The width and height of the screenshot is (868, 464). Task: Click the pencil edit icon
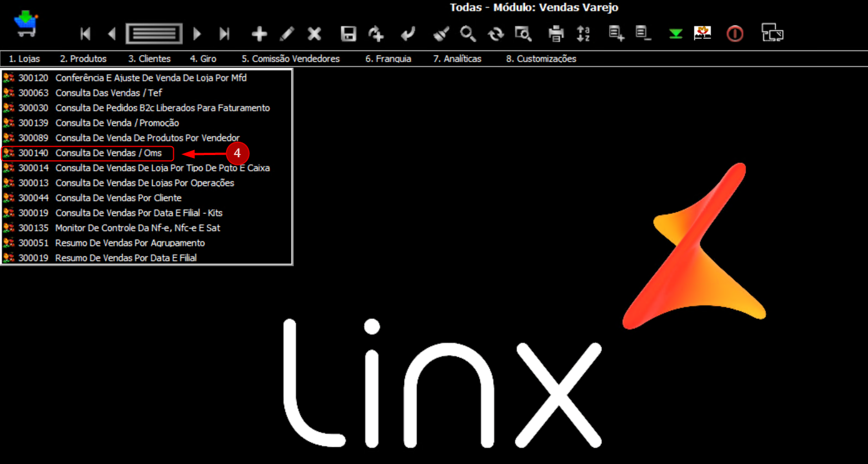[287, 34]
